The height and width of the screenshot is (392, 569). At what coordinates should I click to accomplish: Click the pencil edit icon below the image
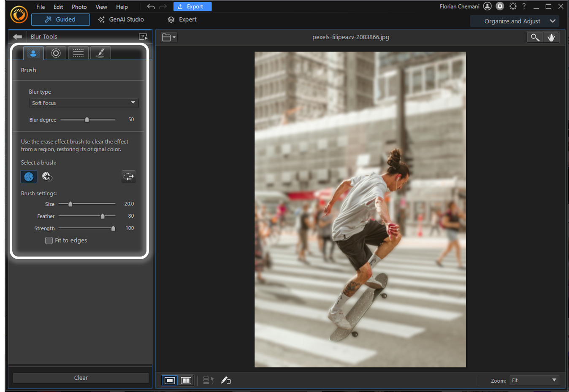pyautogui.click(x=225, y=380)
